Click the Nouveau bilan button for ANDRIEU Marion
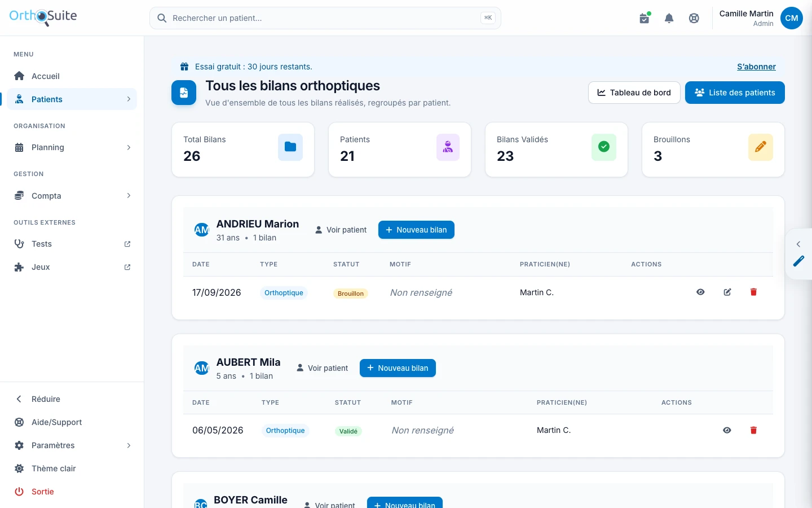Viewport: 812px width, 508px height. click(x=416, y=230)
